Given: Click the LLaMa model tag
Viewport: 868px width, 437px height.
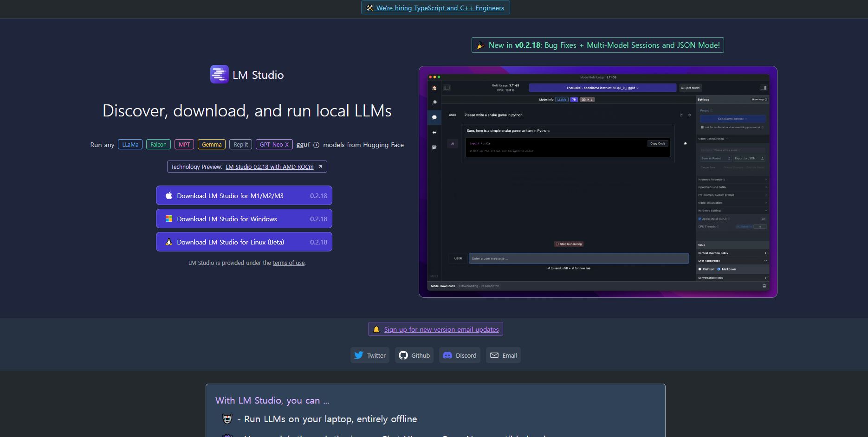Looking at the screenshot, I should [x=130, y=145].
